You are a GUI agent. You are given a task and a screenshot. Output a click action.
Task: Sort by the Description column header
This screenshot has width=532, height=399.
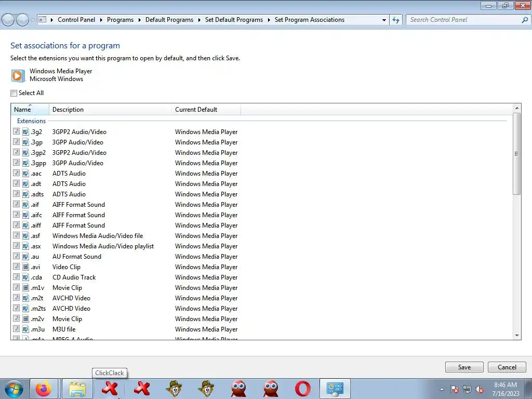[x=110, y=110]
